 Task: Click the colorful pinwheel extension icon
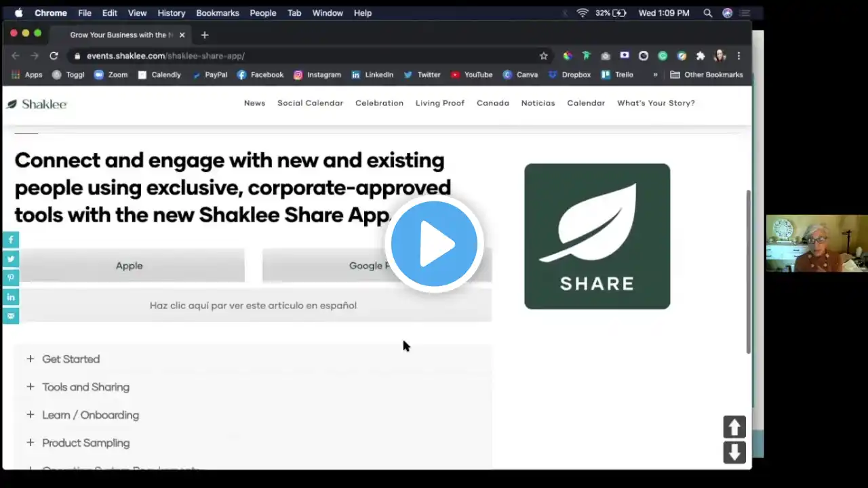(x=568, y=56)
